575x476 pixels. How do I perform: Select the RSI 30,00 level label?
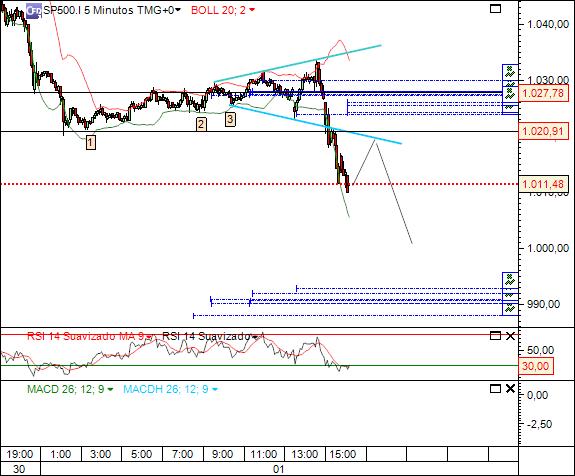point(535,366)
